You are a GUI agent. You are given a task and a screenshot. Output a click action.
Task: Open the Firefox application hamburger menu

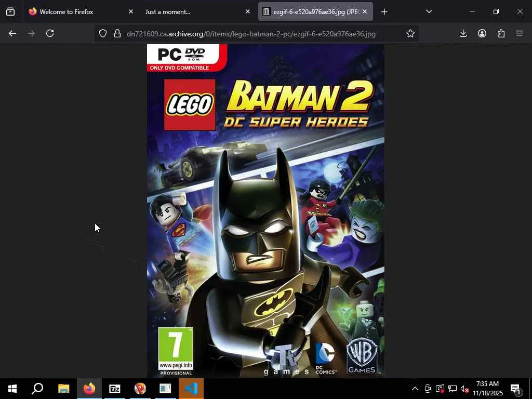(520, 33)
